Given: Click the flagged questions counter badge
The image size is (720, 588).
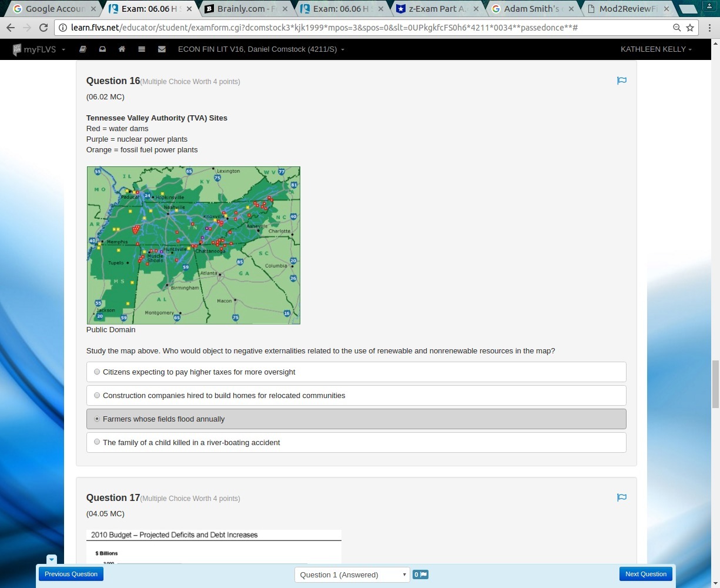Looking at the screenshot, I should point(420,574).
